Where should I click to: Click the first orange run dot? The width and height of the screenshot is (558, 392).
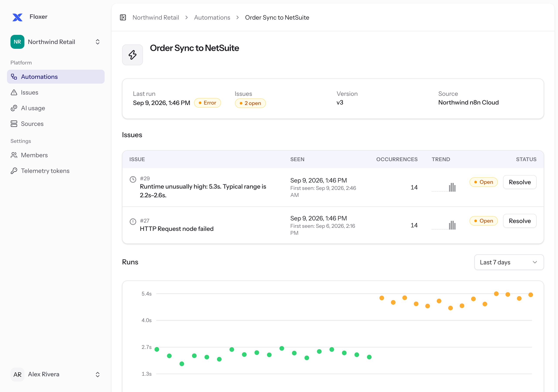382,298
